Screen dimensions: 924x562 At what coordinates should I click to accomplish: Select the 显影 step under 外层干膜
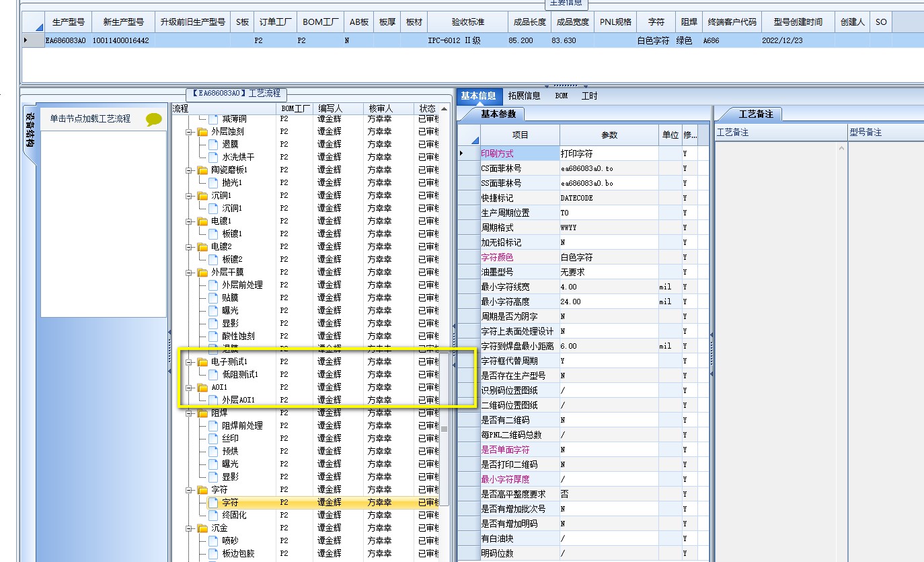pyautogui.click(x=230, y=323)
